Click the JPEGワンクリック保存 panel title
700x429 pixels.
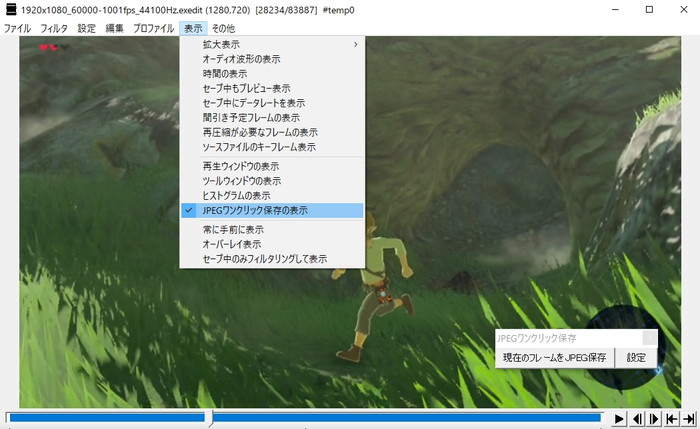click(x=537, y=338)
